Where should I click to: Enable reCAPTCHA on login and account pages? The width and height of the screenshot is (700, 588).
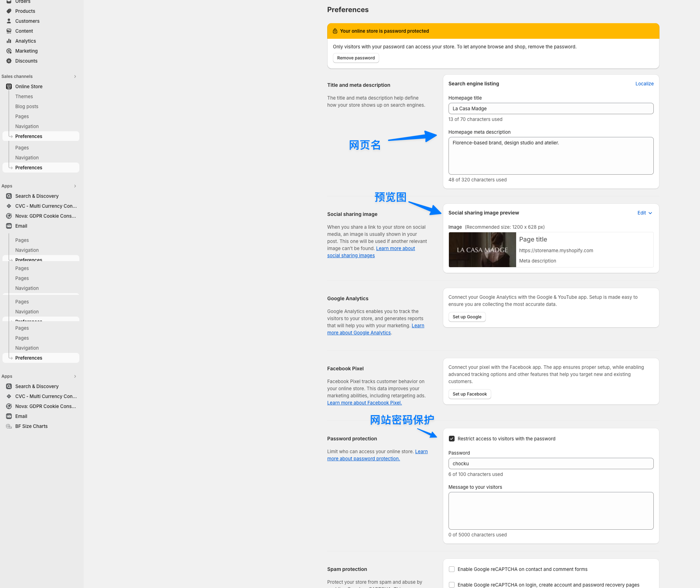452,585
